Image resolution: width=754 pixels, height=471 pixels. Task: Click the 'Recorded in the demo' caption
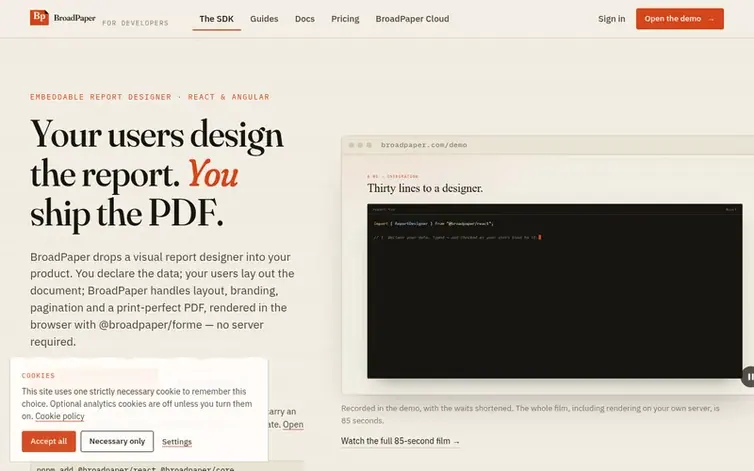coord(530,414)
